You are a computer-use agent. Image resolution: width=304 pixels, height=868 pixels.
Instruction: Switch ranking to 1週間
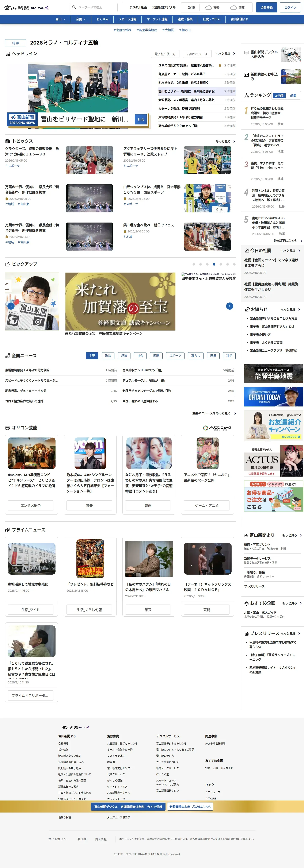tap(293, 96)
